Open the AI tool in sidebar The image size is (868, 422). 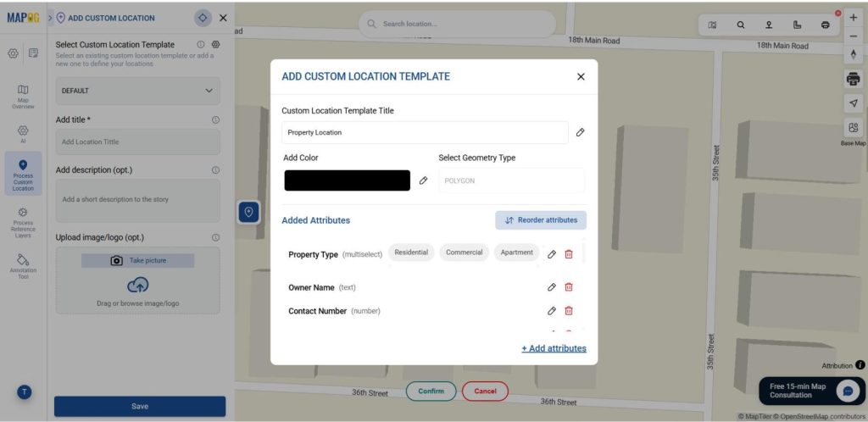point(23,134)
